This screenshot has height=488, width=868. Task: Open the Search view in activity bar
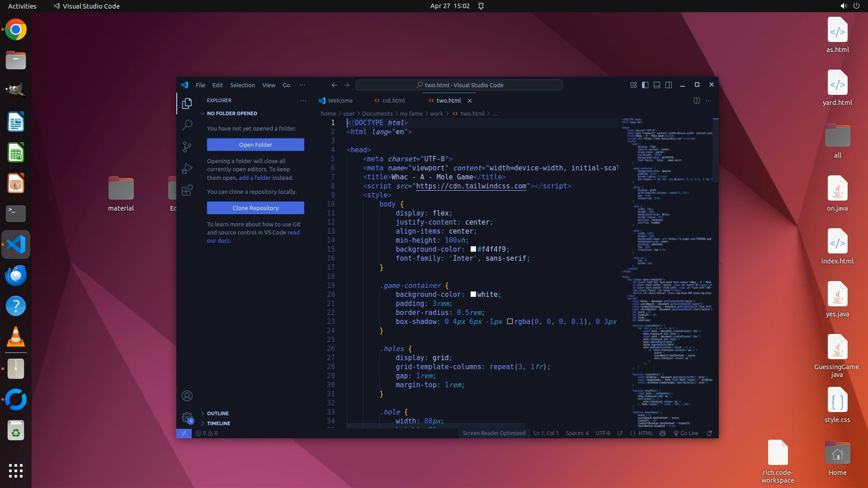pos(187,125)
